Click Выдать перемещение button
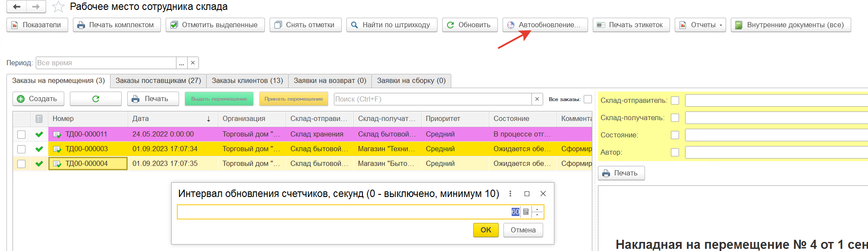The width and height of the screenshot is (868, 251). pos(219,99)
